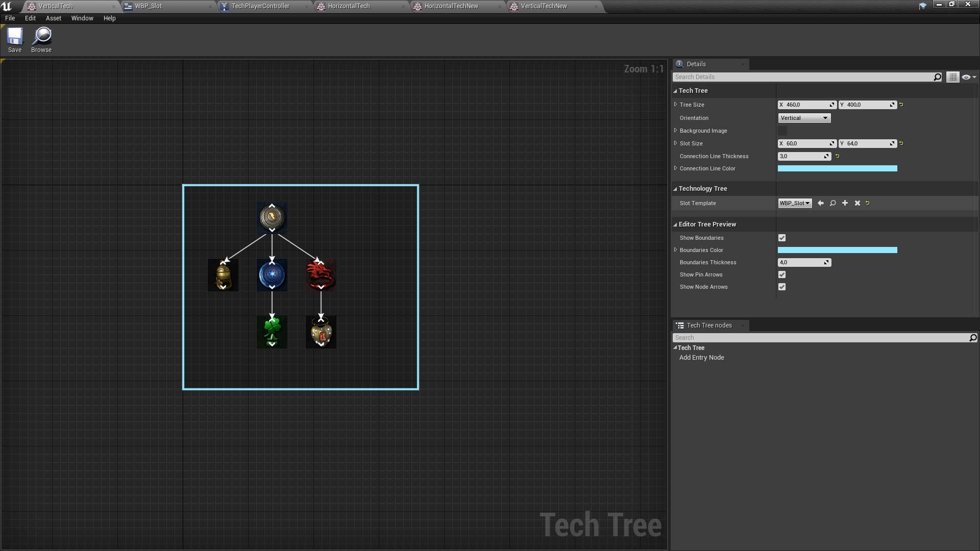Expand the Boundaries Color property
This screenshot has height=551, width=980.
(x=675, y=250)
